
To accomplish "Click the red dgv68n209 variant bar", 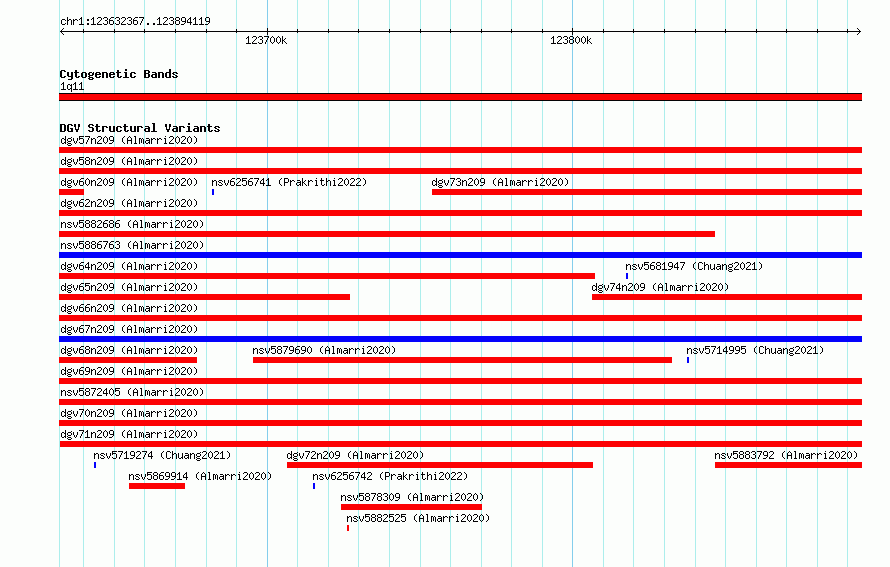I will point(128,360).
